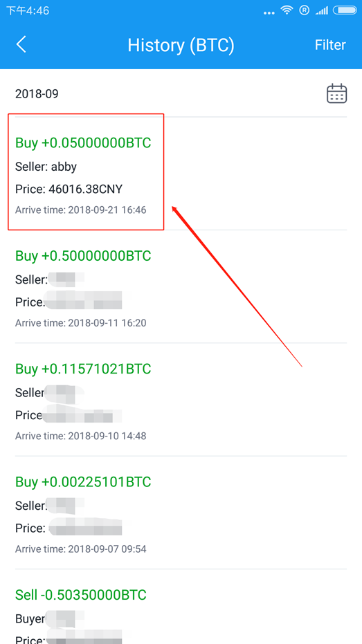Tap the Wi-Fi status icon

coord(287,10)
